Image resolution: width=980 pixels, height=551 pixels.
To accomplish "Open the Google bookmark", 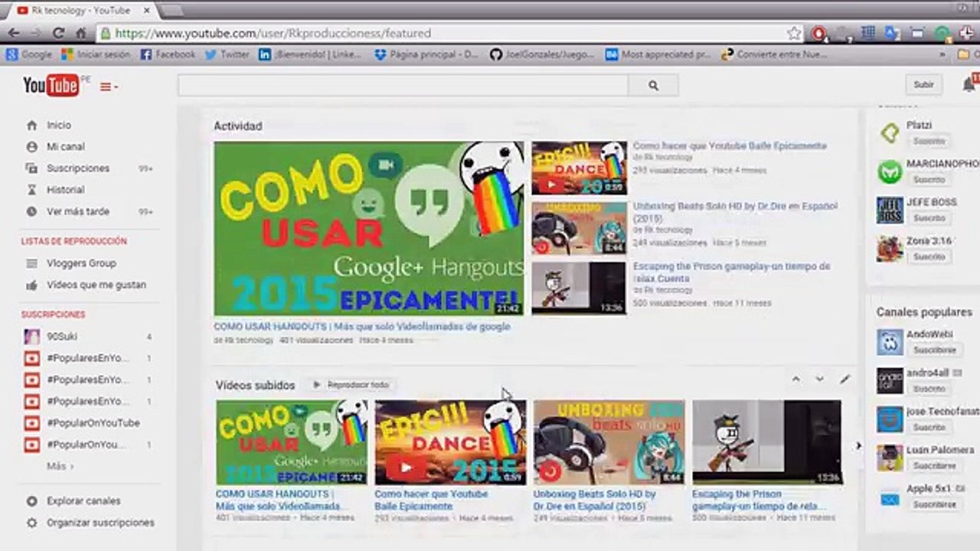I will 28,54.
